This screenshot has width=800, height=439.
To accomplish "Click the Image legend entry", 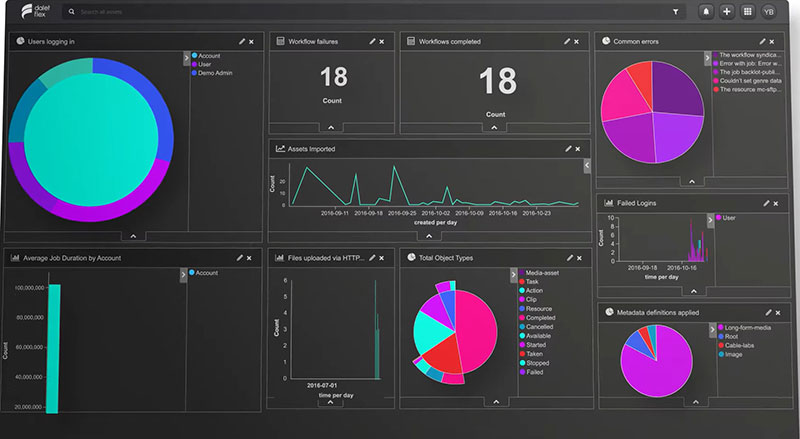I will pyautogui.click(x=731, y=354).
